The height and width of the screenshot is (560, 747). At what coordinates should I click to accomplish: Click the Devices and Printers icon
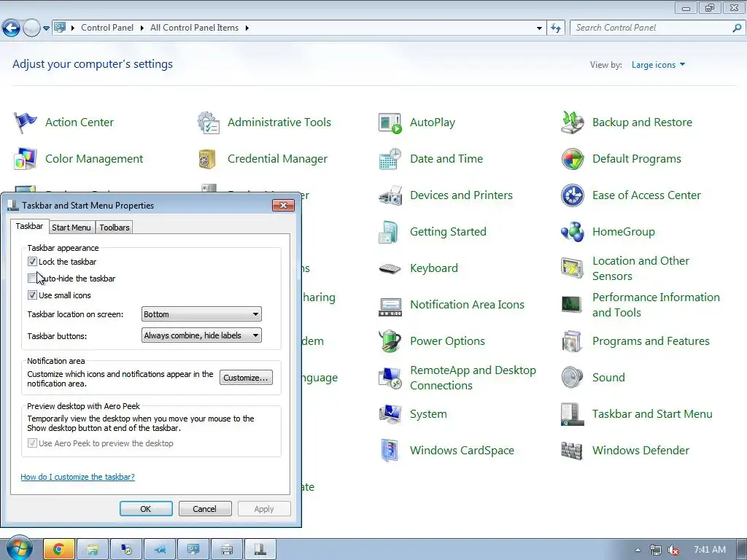390,195
